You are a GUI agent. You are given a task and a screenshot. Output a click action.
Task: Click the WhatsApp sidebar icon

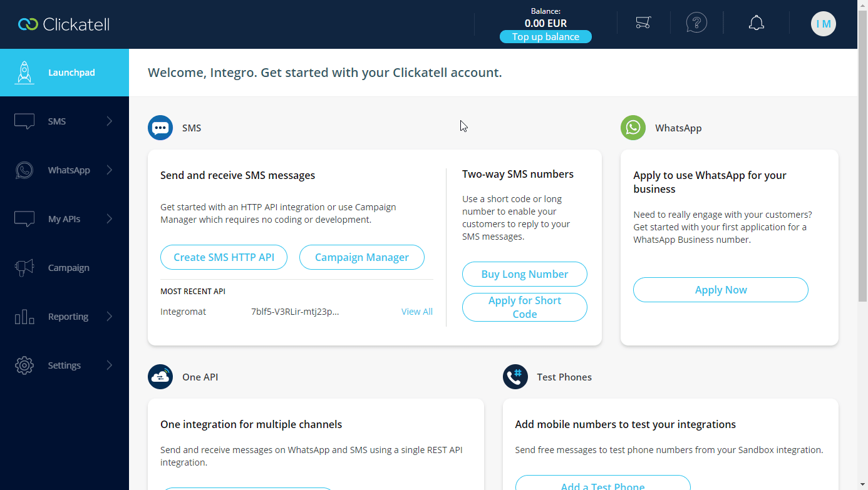pyautogui.click(x=24, y=170)
